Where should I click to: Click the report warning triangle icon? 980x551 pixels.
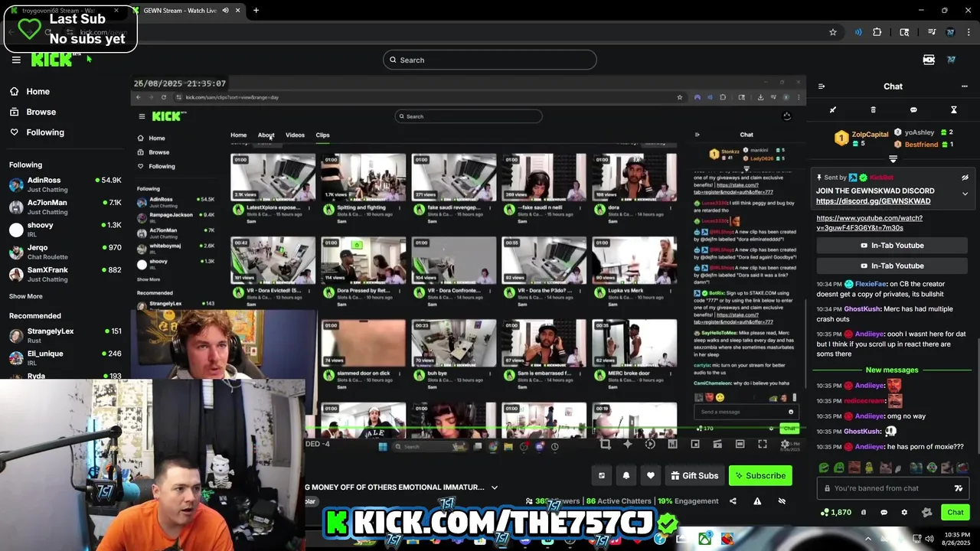click(757, 501)
